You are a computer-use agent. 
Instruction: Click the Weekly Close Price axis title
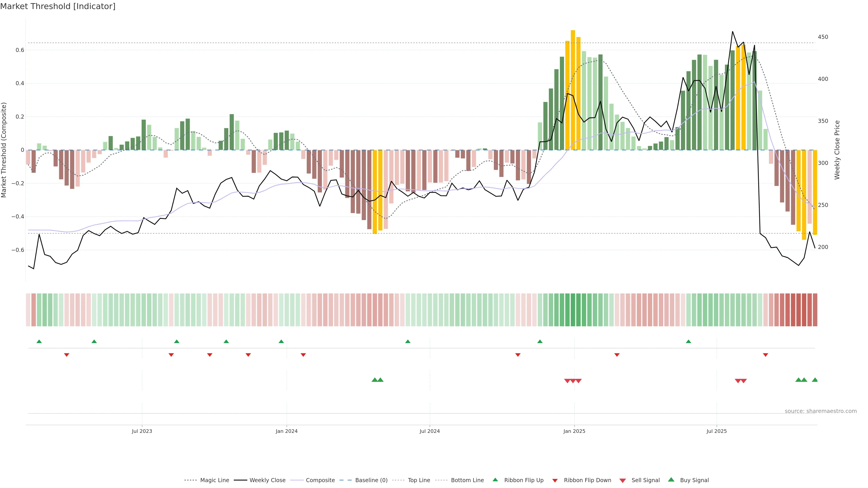click(837, 150)
